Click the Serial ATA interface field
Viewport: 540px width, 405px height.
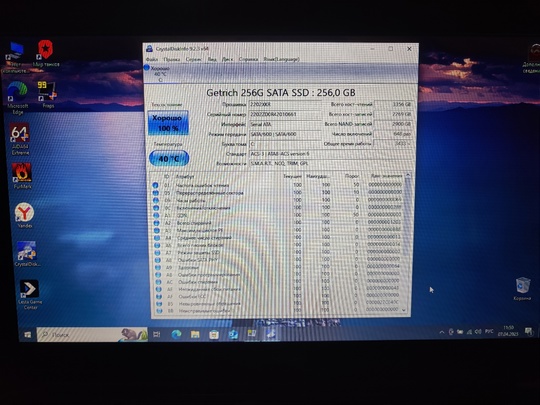tap(285, 124)
